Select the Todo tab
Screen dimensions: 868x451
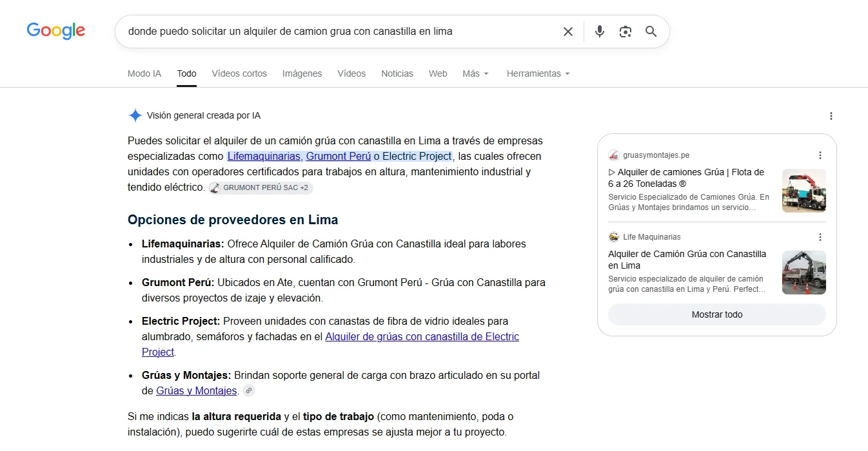click(187, 73)
